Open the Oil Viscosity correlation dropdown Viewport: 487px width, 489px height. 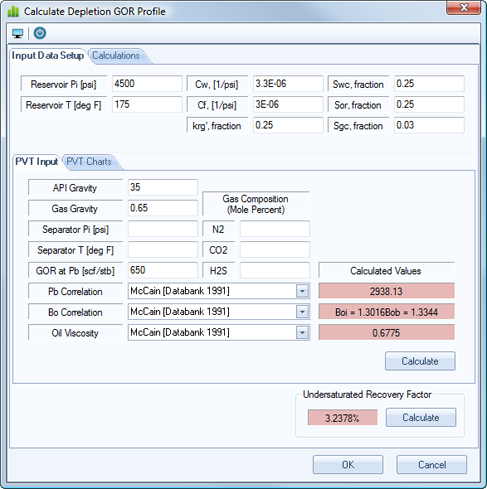pos(302,333)
